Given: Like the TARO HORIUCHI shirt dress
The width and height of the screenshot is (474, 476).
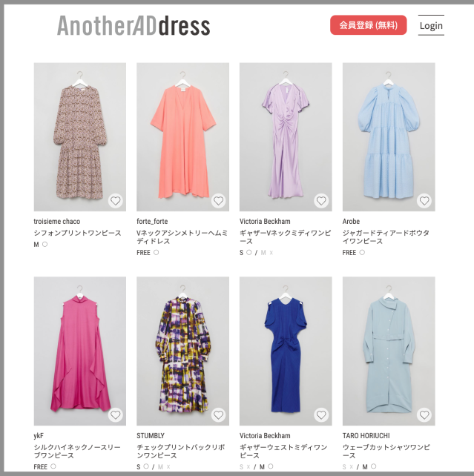Looking at the screenshot, I should 424,415.
